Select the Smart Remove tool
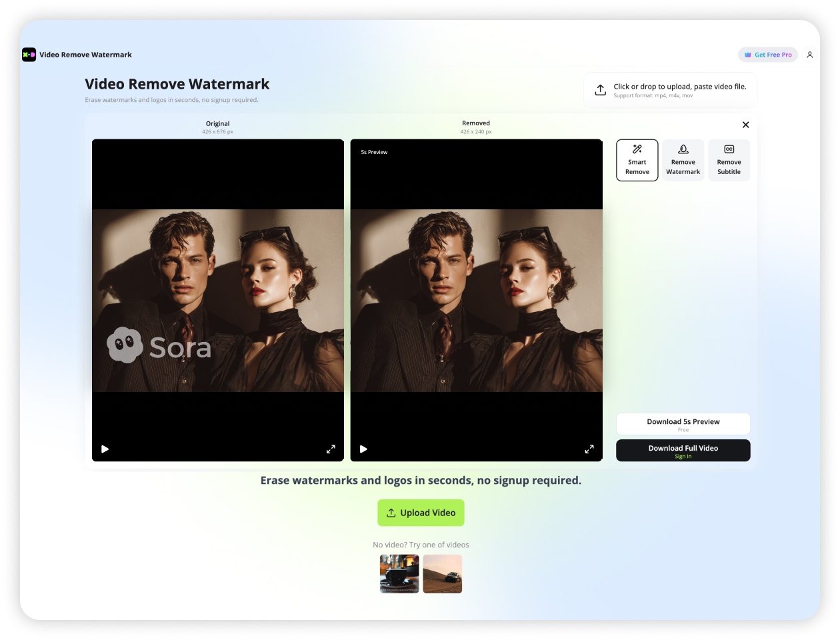840x640 pixels. (x=637, y=160)
